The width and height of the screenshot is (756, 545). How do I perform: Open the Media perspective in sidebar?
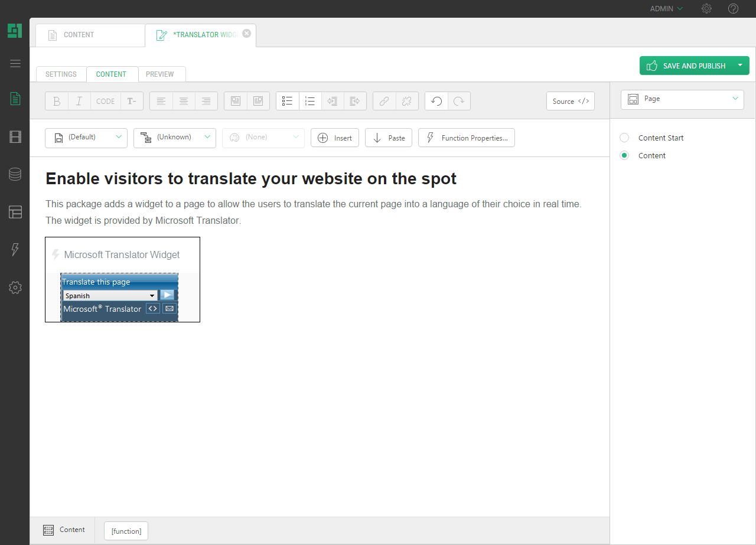[x=15, y=137]
